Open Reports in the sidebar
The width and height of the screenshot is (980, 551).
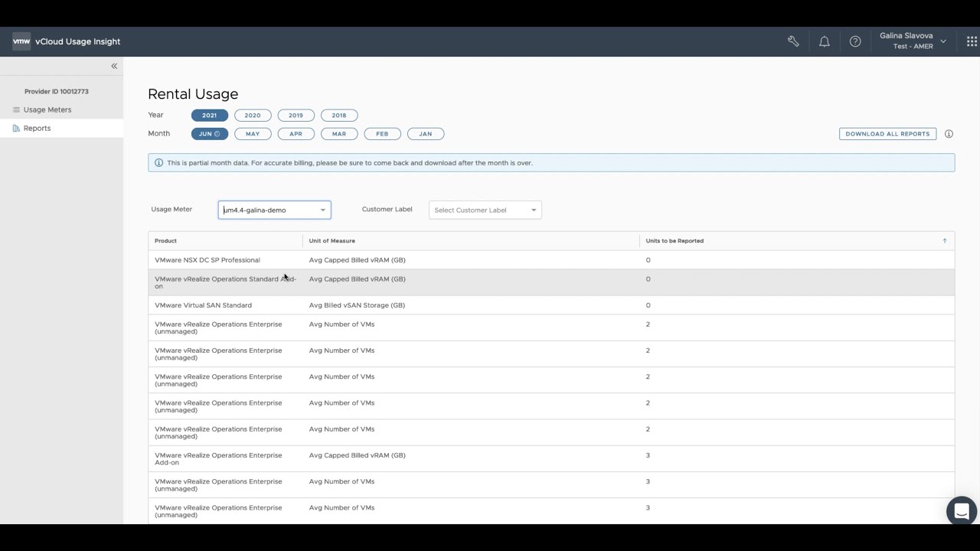tap(37, 129)
